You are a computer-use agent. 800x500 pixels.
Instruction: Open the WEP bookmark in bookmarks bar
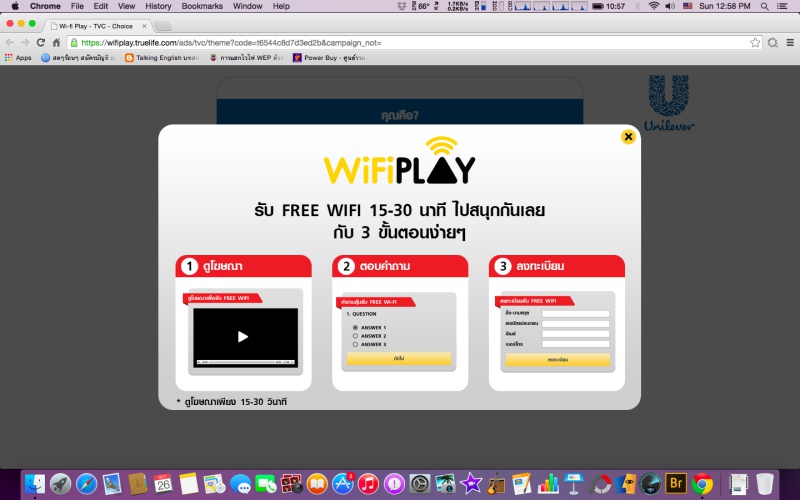pyautogui.click(x=246, y=58)
